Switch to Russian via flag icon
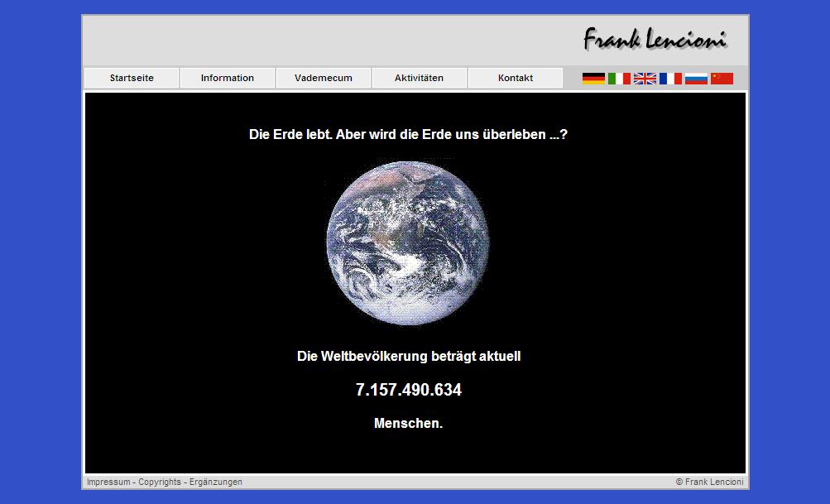Screen dimensions: 830x504 click(696, 79)
